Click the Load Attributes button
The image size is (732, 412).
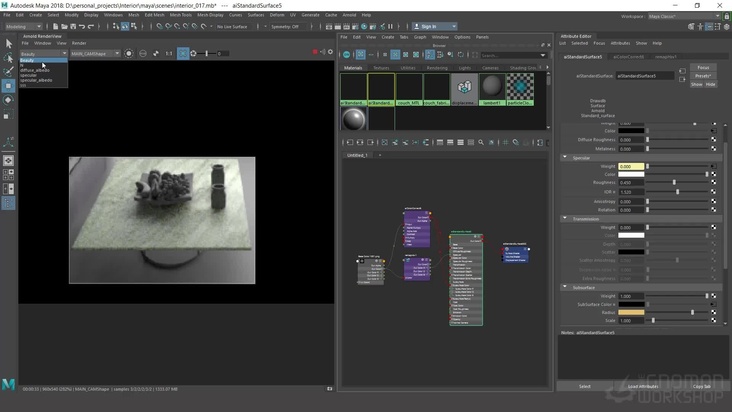[x=643, y=386]
